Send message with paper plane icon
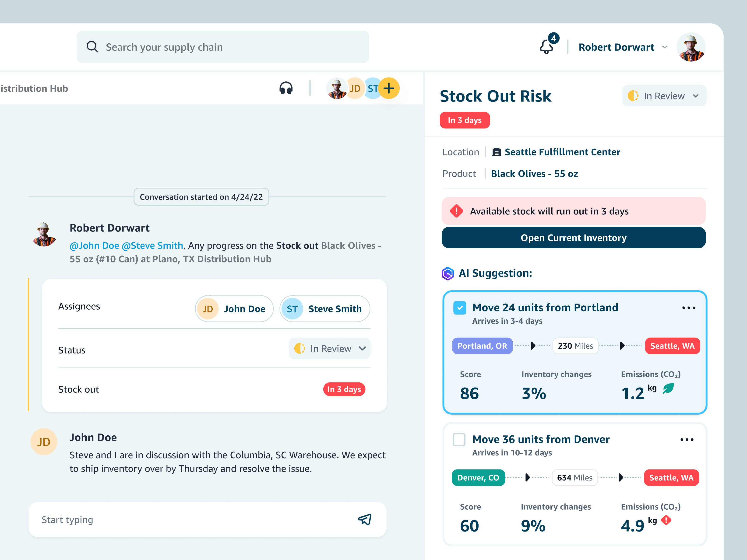The width and height of the screenshot is (747, 560). [x=365, y=519]
